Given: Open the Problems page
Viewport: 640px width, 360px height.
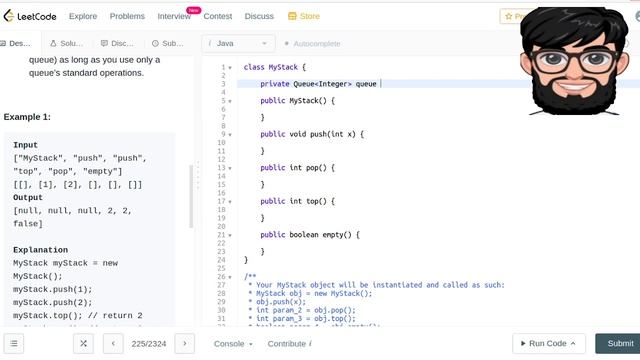Looking at the screenshot, I should 127,16.
